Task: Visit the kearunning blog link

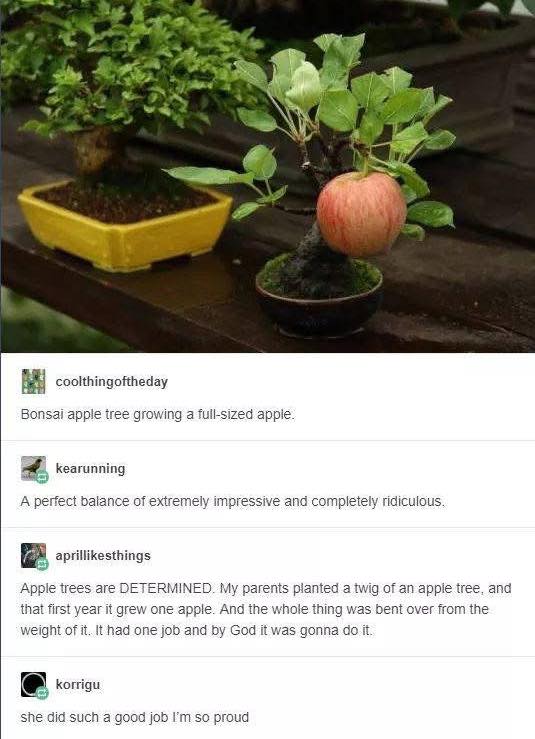Action: click(91, 468)
